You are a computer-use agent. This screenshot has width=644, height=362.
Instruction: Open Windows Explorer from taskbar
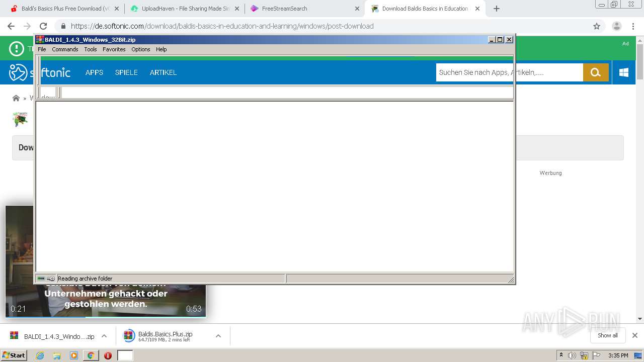click(57, 355)
